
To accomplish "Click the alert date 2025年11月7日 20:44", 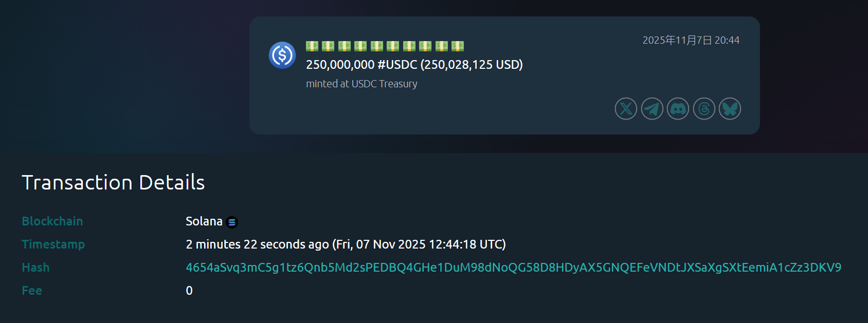I will pyautogui.click(x=691, y=40).
